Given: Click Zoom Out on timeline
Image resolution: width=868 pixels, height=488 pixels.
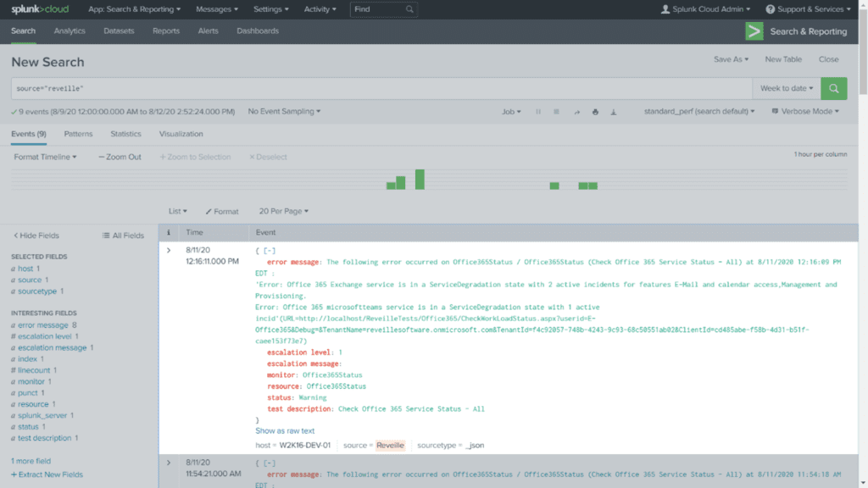Looking at the screenshot, I should [x=120, y=157].
